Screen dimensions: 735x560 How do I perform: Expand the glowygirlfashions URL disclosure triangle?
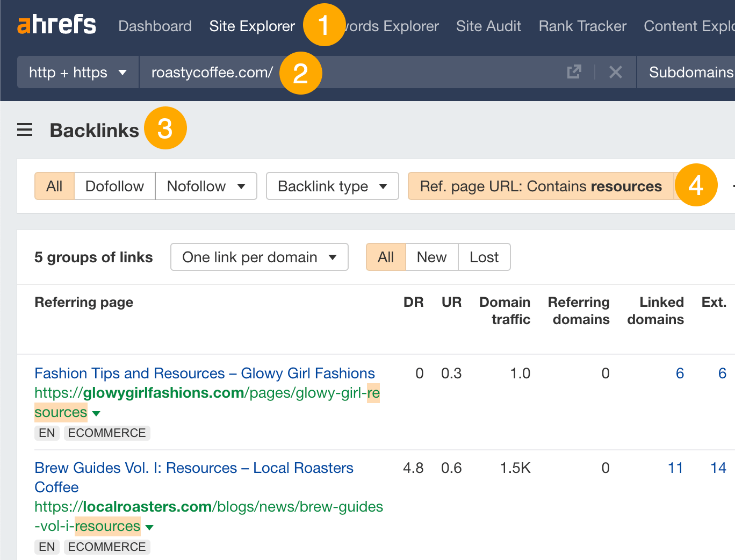click(96, 413)
